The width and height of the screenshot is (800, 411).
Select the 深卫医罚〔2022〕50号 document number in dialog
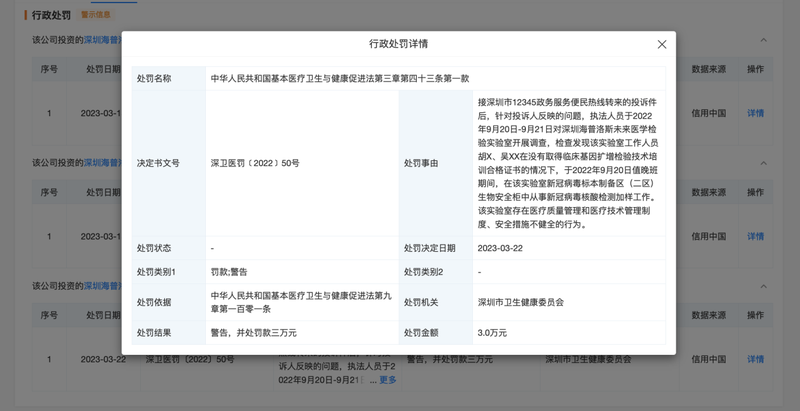click(254, 163)
